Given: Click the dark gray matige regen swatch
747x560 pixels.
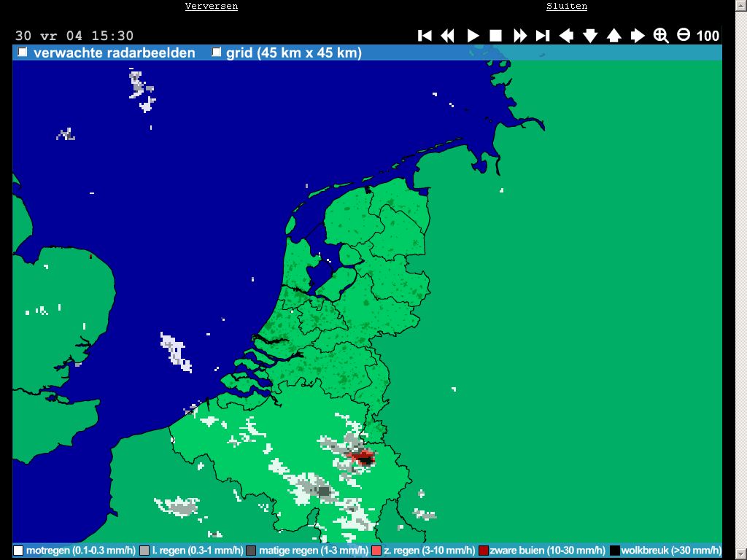Looking at the screenshot, I should pyautogui.click(x=251, y=551).
